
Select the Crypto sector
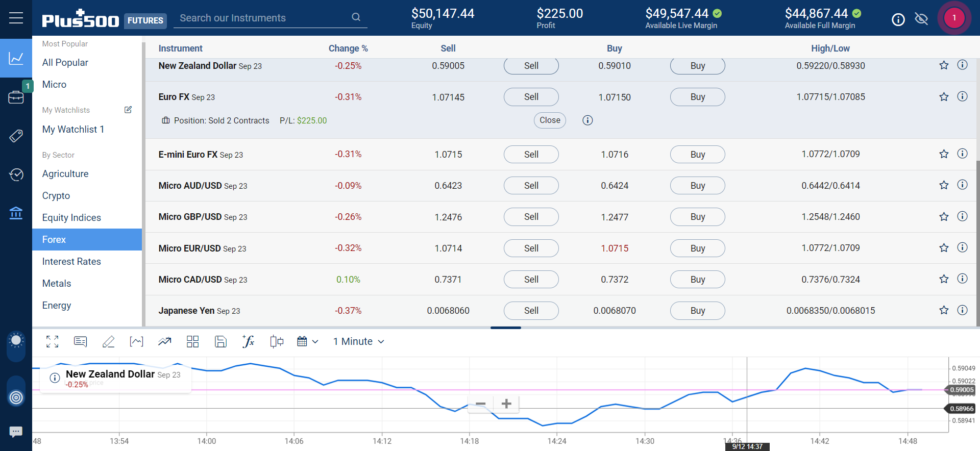tap(56, 196)
